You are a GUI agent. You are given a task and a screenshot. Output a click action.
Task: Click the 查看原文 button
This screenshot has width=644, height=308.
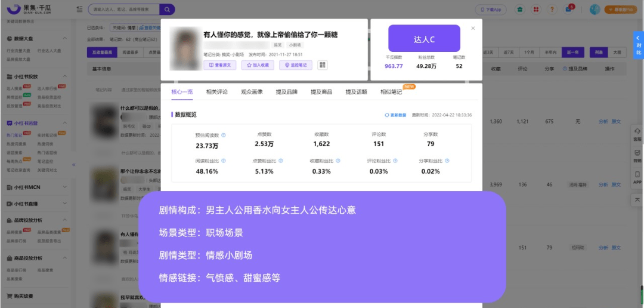point(219,65)
